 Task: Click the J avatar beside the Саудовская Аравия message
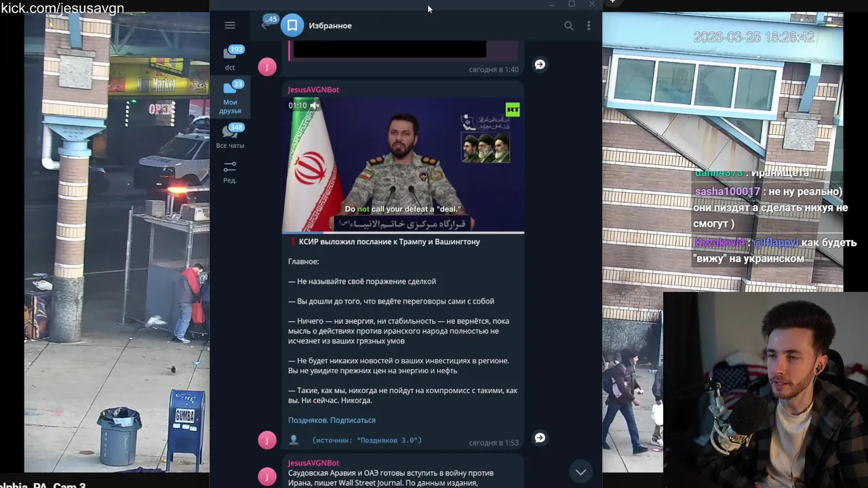click(267, 476)
